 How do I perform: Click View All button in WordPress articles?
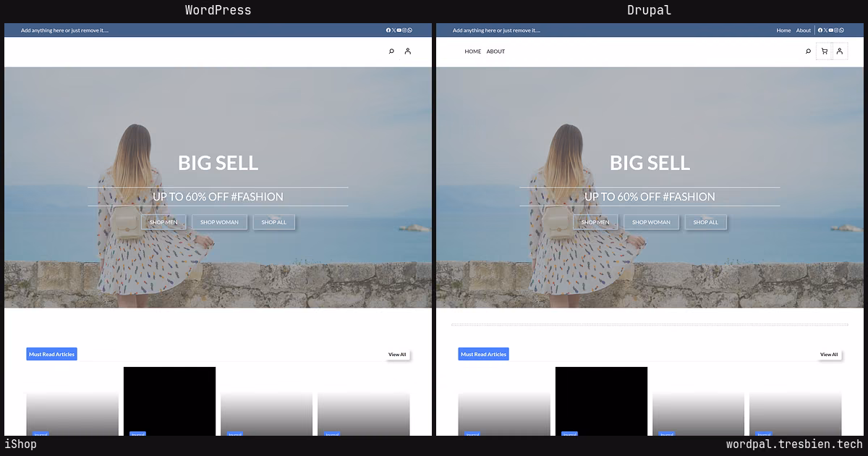pos(397,355)
